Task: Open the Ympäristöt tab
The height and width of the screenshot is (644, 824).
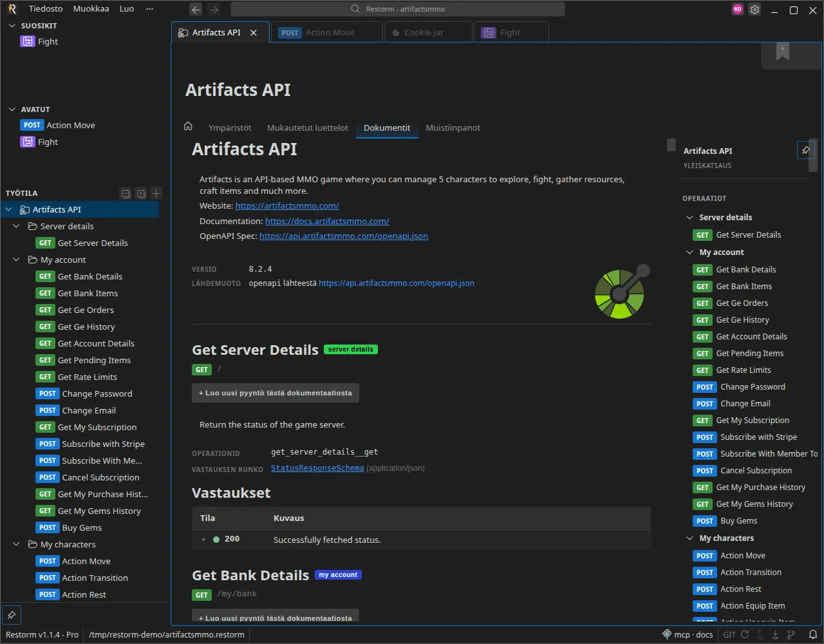Action: [230, 128]
